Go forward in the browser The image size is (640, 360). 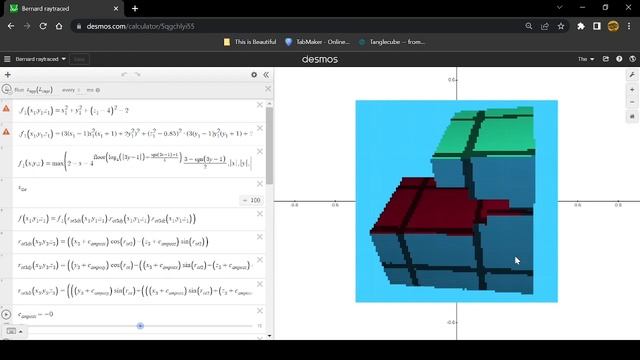click(27, 26)
